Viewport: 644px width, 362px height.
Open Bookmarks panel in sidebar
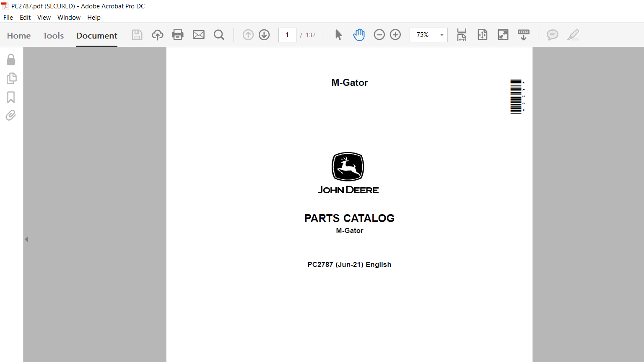(x=11, y=97)
